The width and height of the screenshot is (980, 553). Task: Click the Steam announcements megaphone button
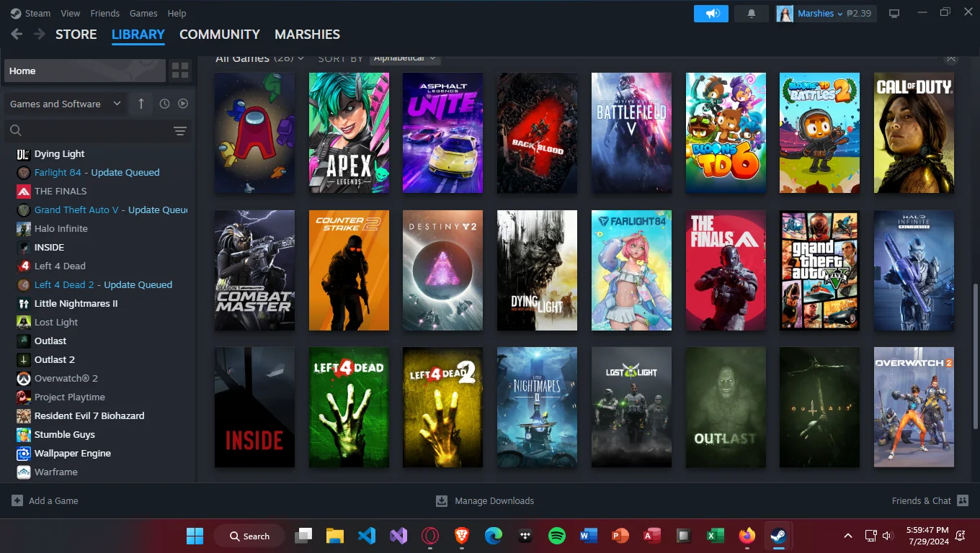coord(712,14)
